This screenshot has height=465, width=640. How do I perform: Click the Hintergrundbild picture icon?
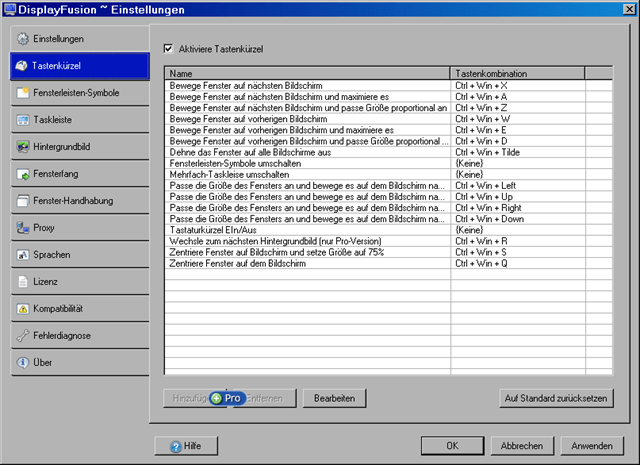click(x=22, y=147)
